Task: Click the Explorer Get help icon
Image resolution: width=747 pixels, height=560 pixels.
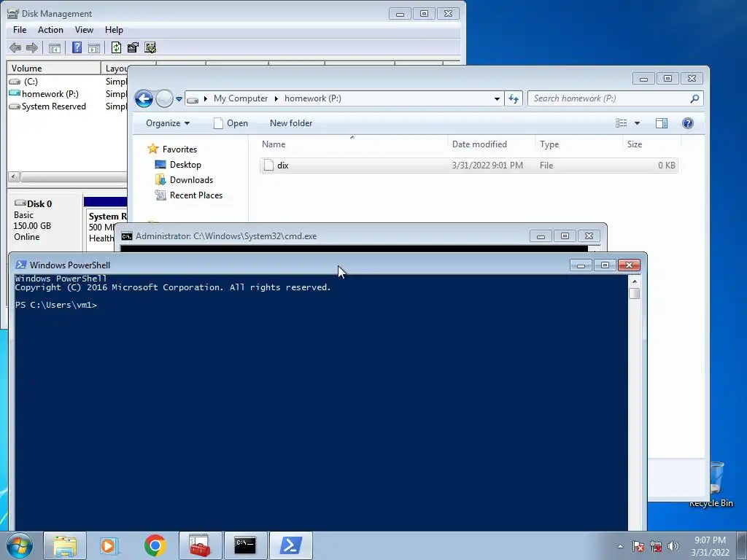Action: 687,123
